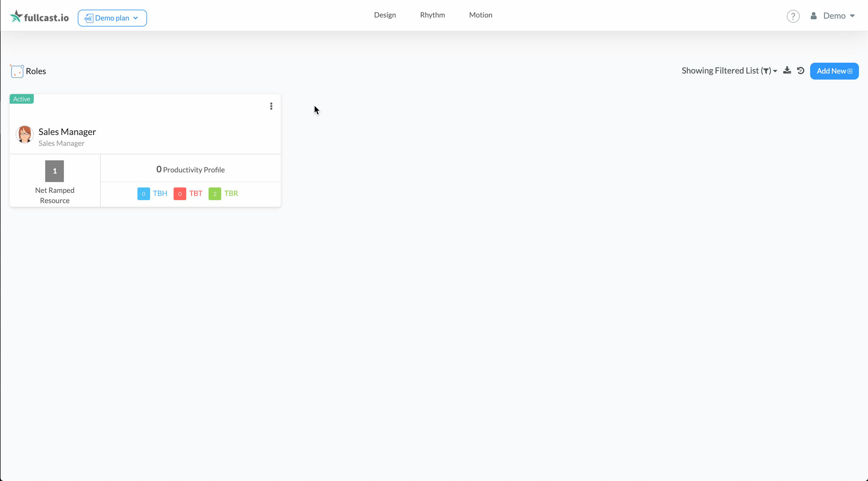
Task: Click the user profile silhouette icon
Action: (x=813, y=16)
